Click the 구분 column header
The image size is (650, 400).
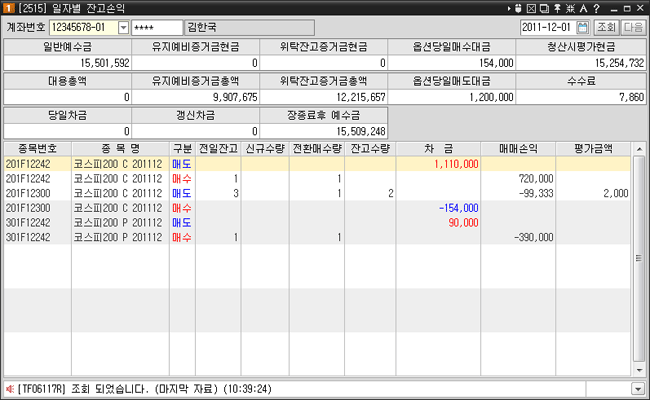182,149
